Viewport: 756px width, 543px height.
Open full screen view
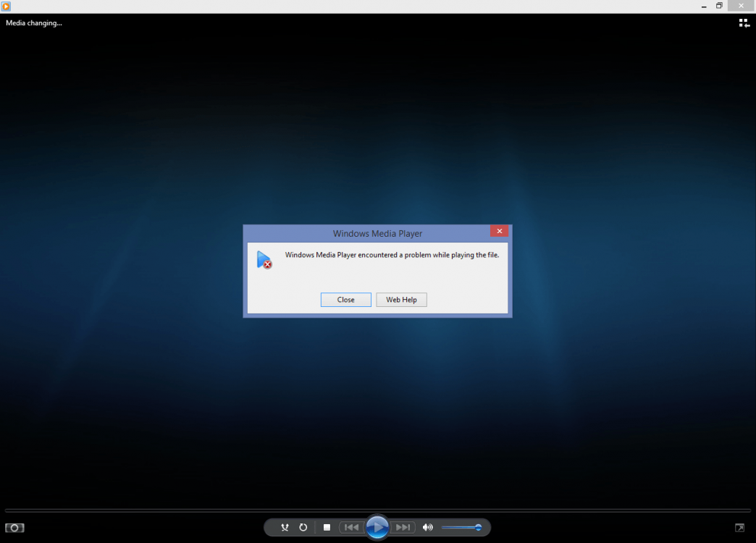click(x=739, y=528)
